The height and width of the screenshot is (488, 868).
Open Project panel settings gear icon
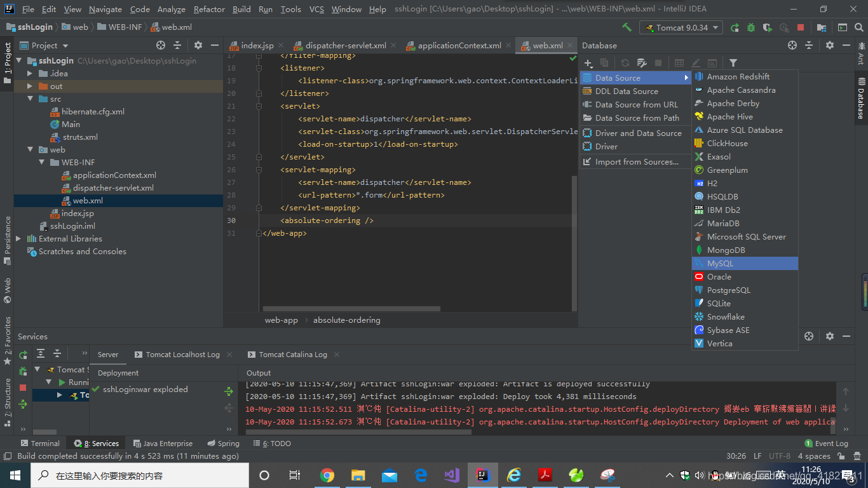tap(198, 45)
